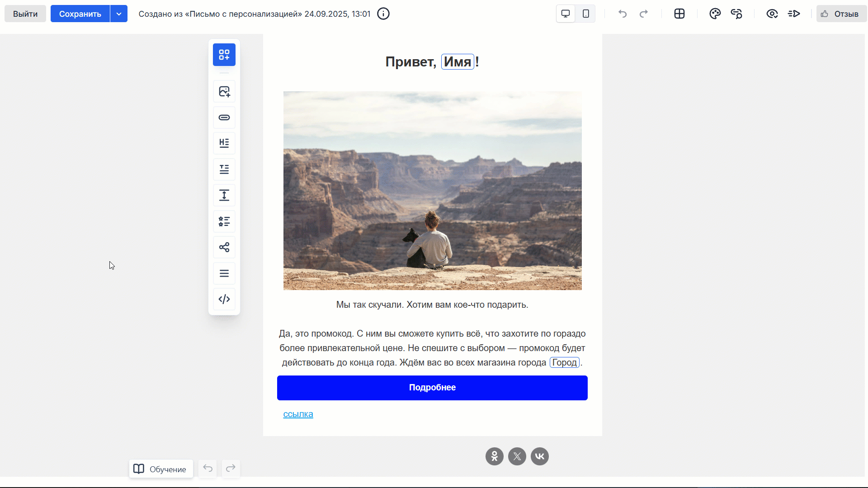Insert a heading block
The height and width of the screenshot is (488, 868).
click(224, 143)
